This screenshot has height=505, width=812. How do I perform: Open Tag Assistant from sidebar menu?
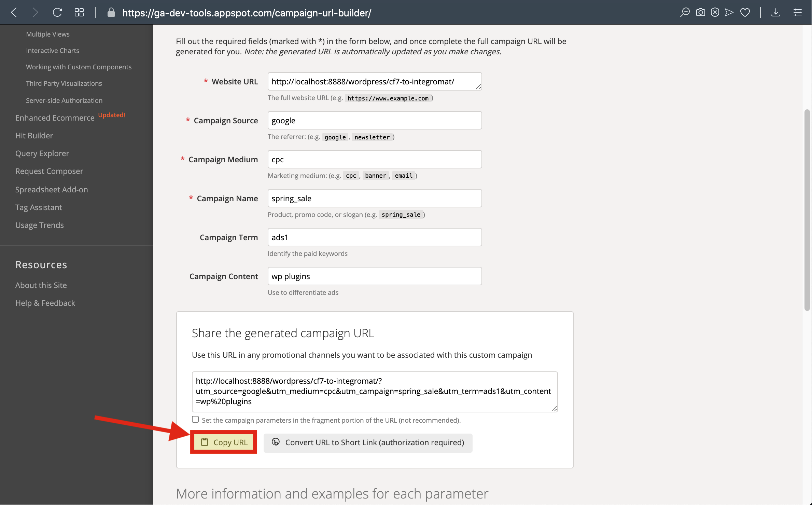pyautogui.click(x=38, y=206)
